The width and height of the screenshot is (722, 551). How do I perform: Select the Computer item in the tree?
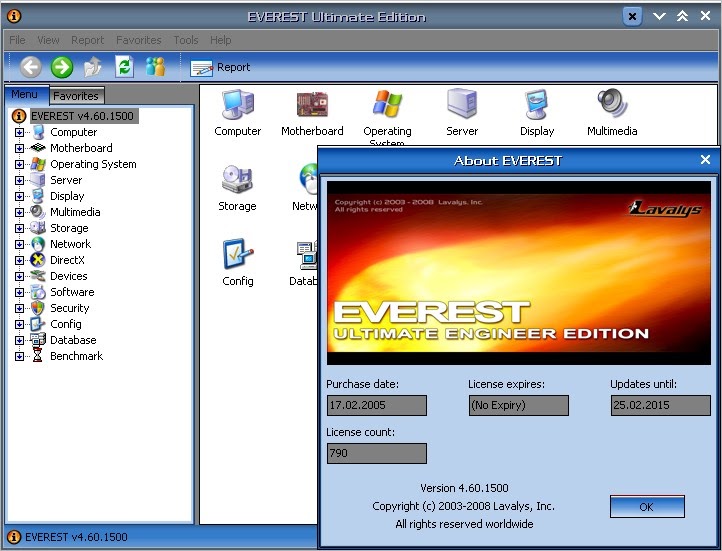(73, 132)
